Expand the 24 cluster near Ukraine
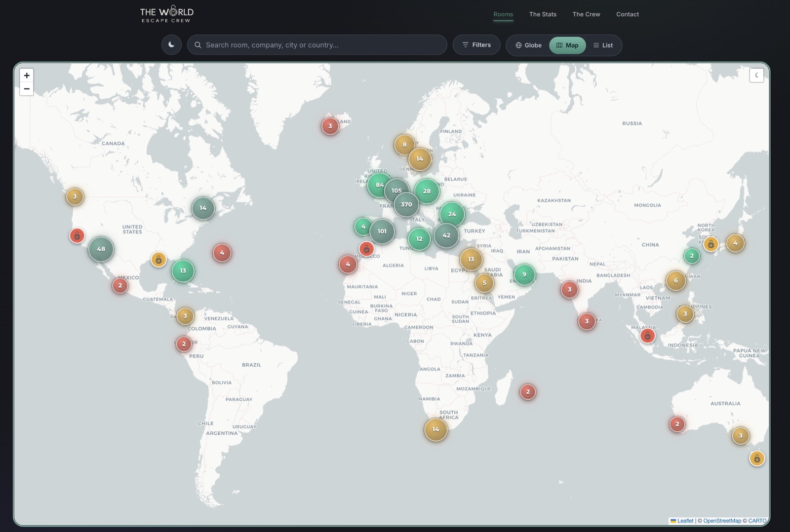Viewport: 790px width, 532px height. pyautogui.click(x=452, y=214)
